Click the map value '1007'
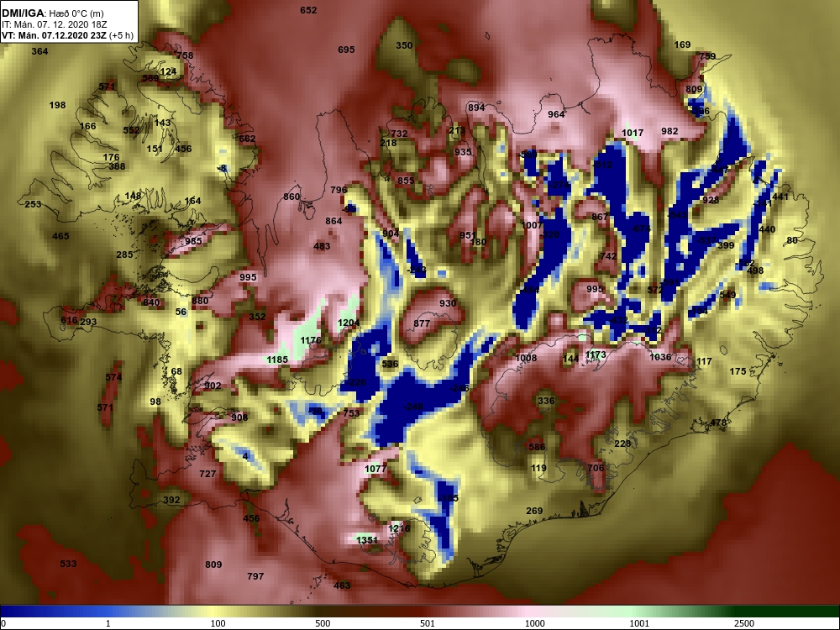840x630 pixels. pos(532,225)
